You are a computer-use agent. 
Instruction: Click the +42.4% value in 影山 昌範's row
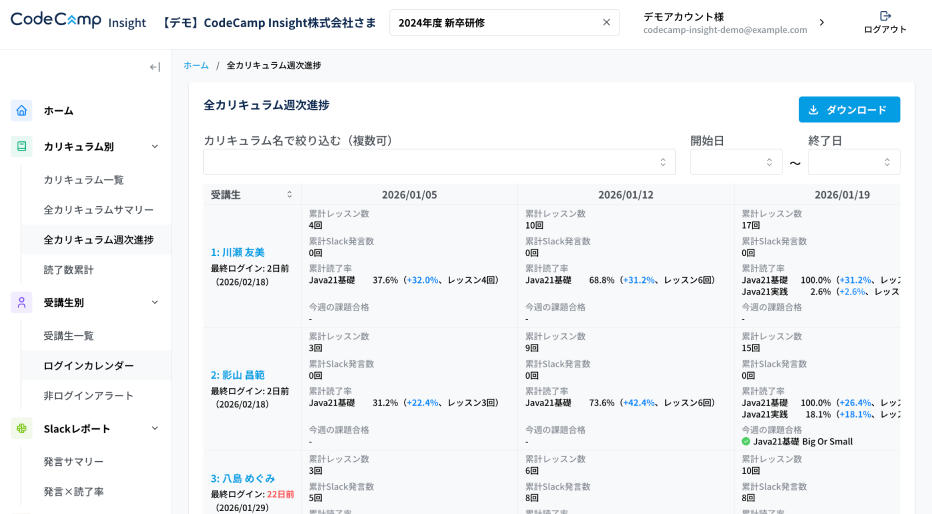coord(638,402)
